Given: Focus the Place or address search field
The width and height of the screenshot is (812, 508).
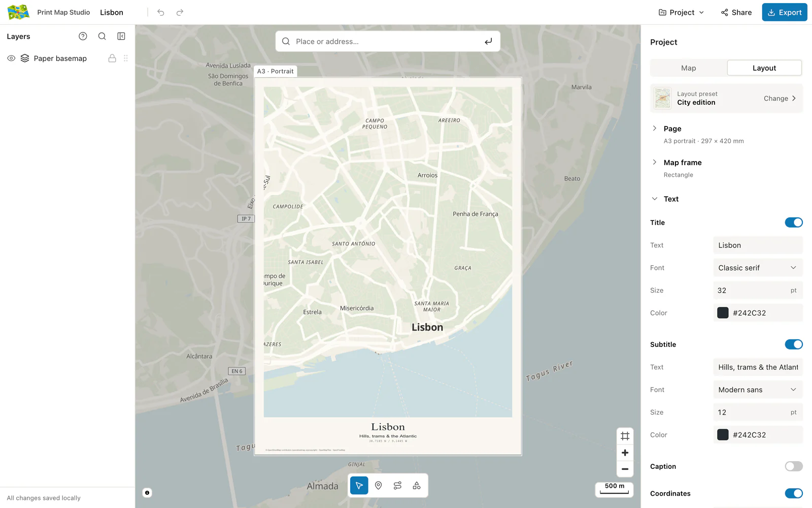Looking at the screenshot, I should [x=388, y=41].
